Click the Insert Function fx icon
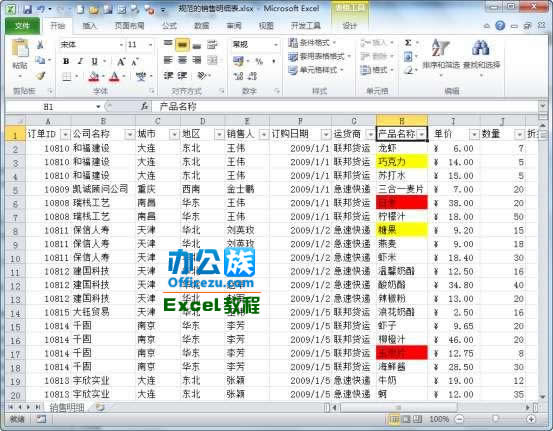Viewport: 553px width, 431px height. coord(144,106)
